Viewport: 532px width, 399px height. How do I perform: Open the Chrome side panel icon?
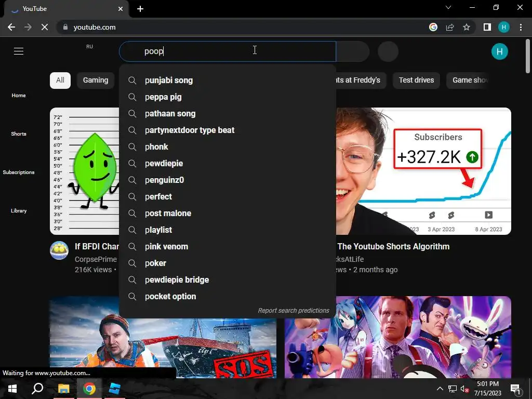(487, 27)
